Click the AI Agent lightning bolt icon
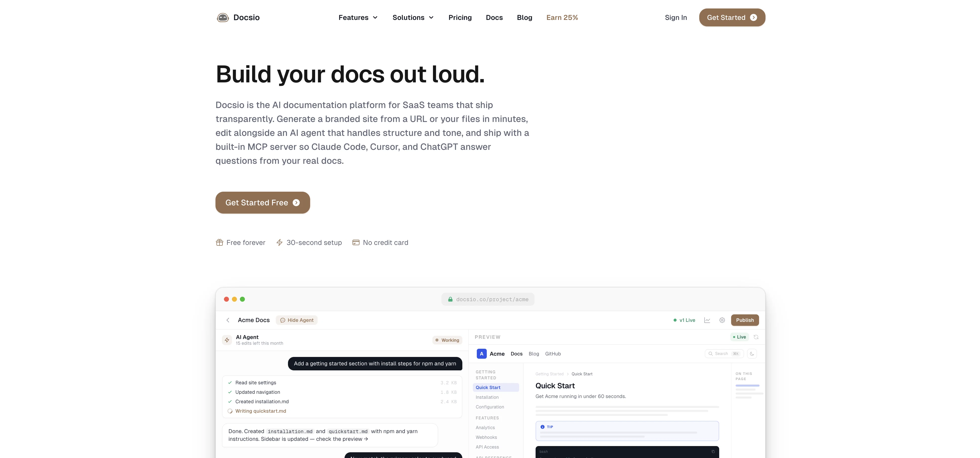The image size is (980, 458). (227, 340)
